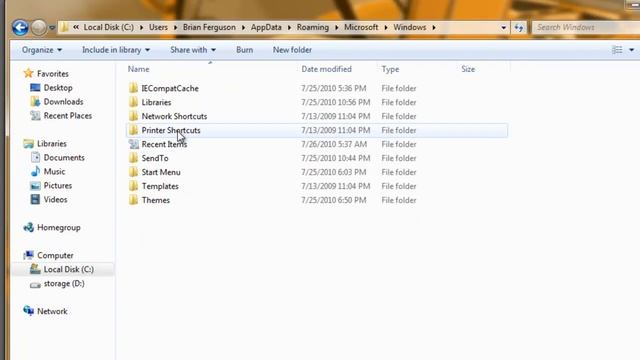
Task: Open Desktop in the navigation pane
Action: (x=58, y=88)
